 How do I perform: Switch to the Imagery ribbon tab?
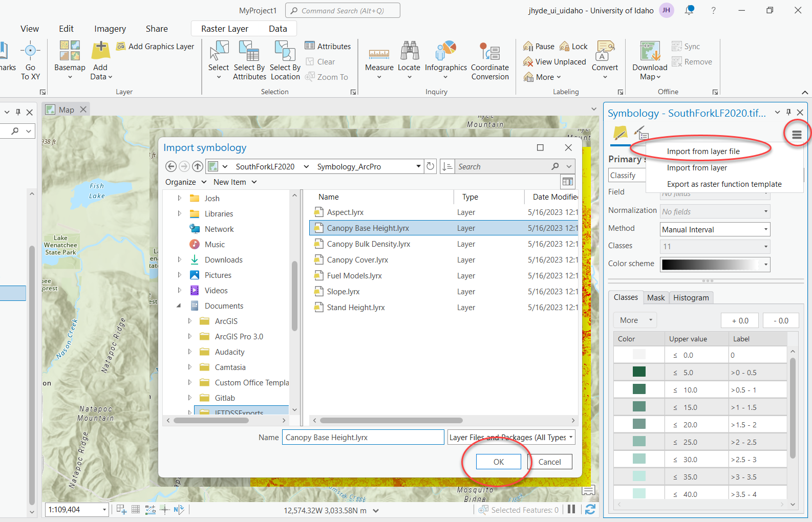[110, 29]
